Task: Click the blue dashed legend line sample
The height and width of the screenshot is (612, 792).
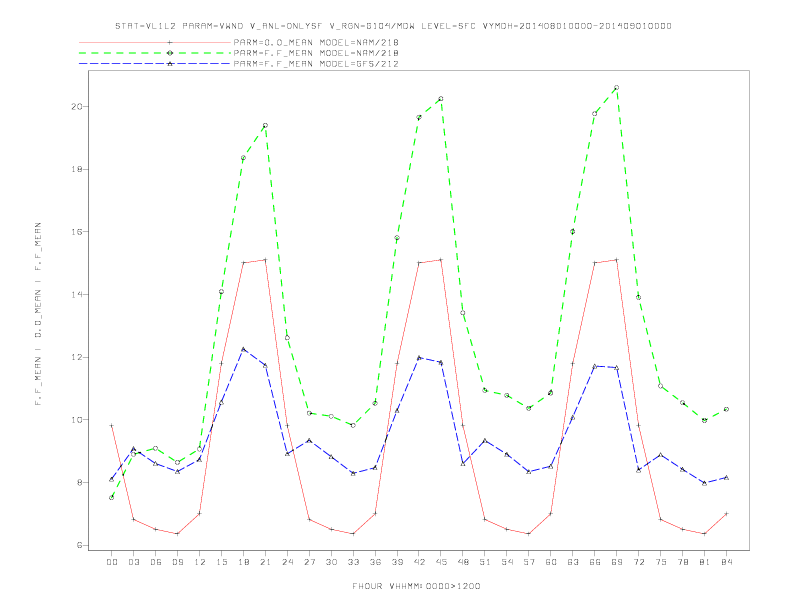Action: [155, 64]
